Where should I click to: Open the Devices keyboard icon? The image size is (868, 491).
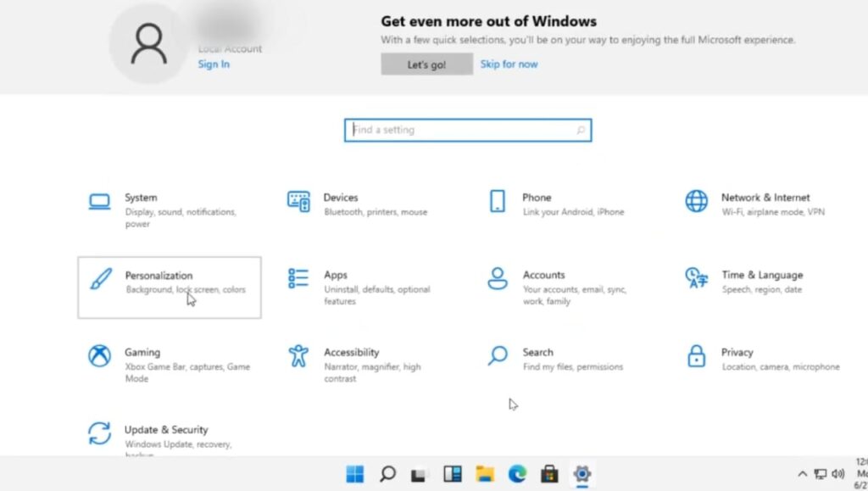click(298, 201)
